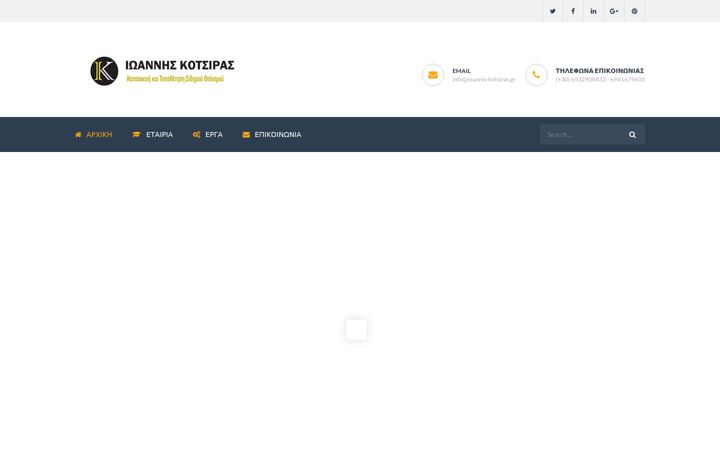Open the Pinterest social icon
The height and width of the screenshot is (450, 720).
(634, 11)
